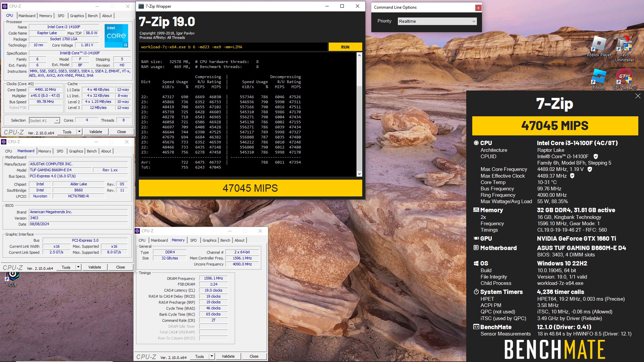Click the Core Speed 4490.10 MHz value
Viewport: 644px width, 362px height.
point(46,90)
